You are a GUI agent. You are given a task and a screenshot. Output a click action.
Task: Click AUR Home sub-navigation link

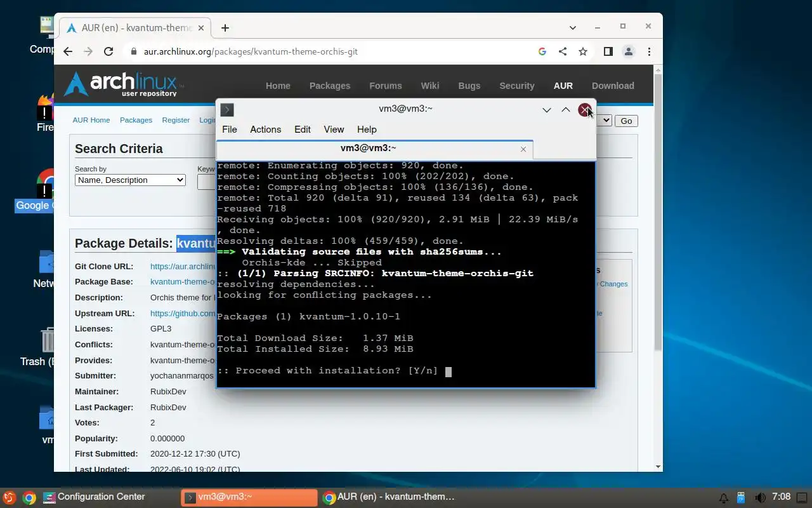tap(91, 120)
